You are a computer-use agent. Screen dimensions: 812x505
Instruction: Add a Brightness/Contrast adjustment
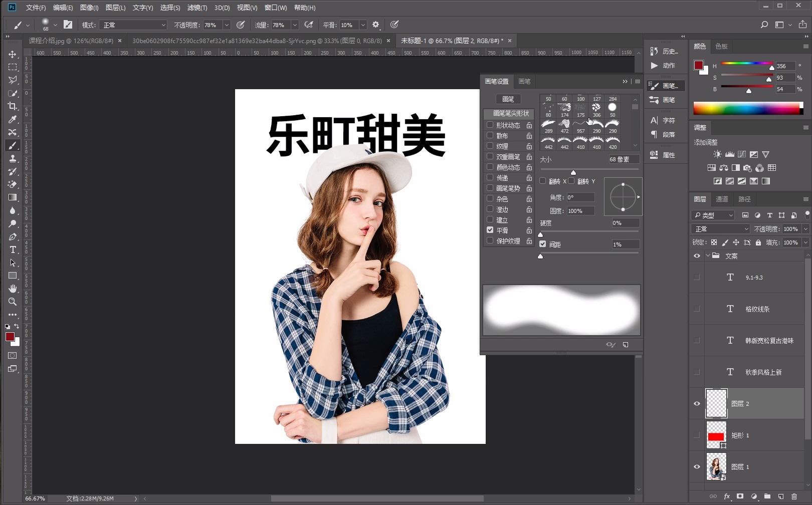click(x=717, y=155)
